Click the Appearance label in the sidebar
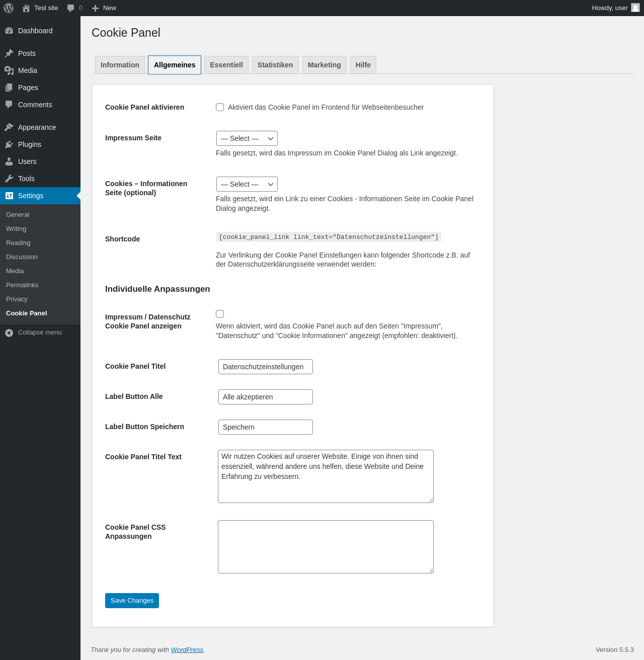 pos(37,127)
